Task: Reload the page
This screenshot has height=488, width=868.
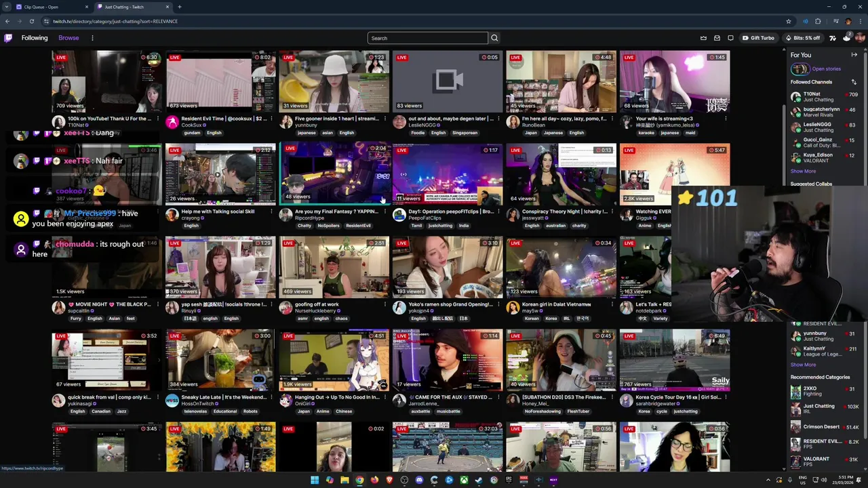Action: (31, 21)
